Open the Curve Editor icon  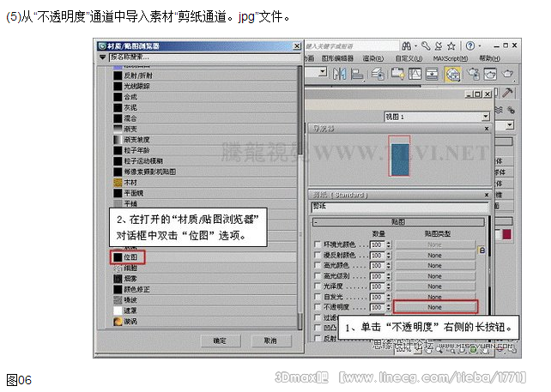pos(415,74)
